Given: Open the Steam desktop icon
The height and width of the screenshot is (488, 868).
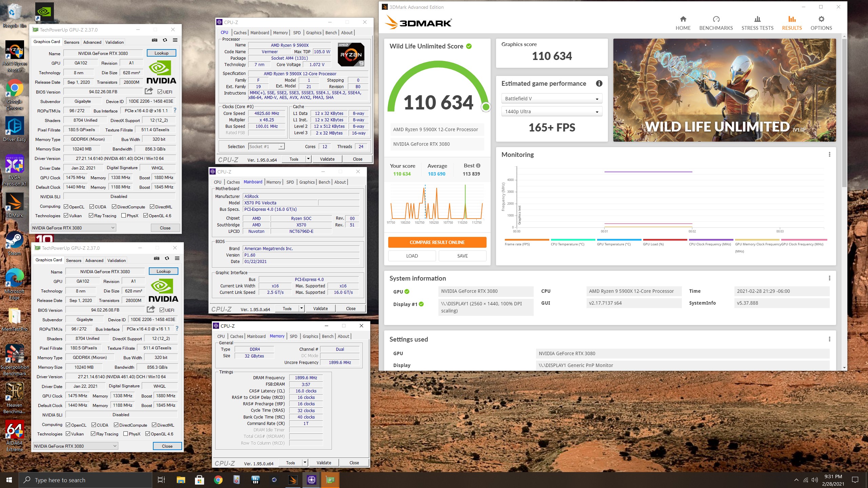Looking at the screenshot, I should [x=15, y=244].
